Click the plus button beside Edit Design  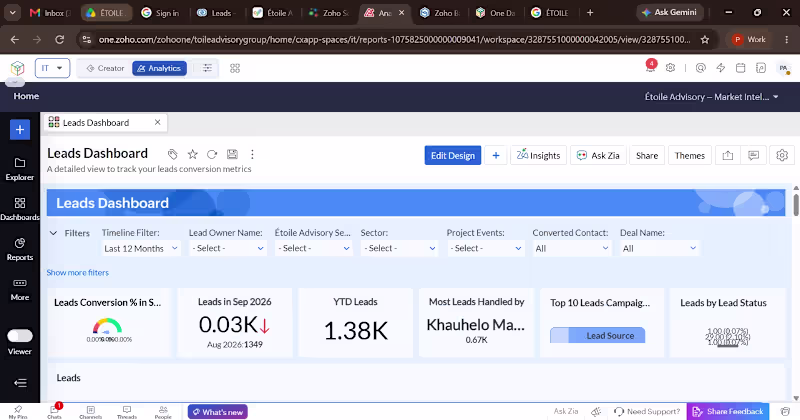pyautogui.click(x=496, y=156)
